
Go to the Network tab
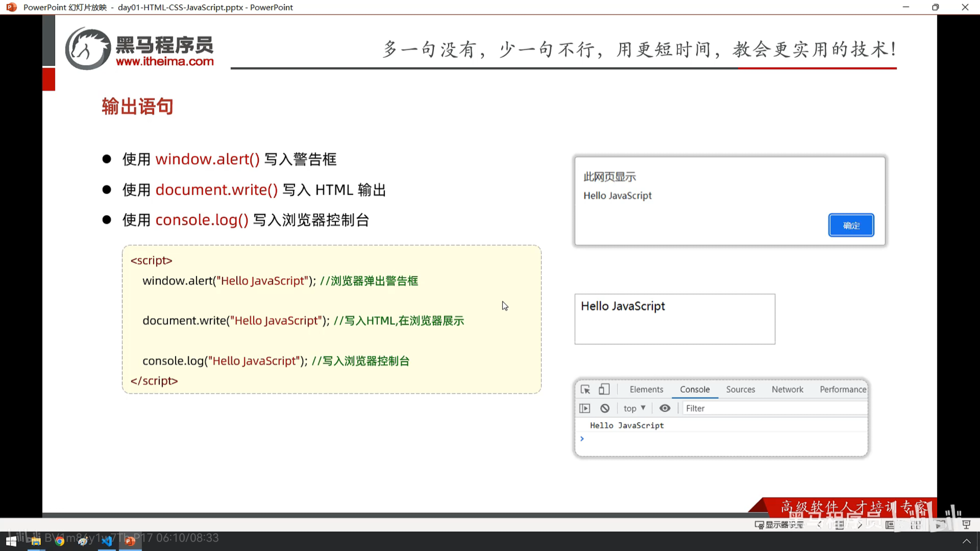click(x=787, y=389)
